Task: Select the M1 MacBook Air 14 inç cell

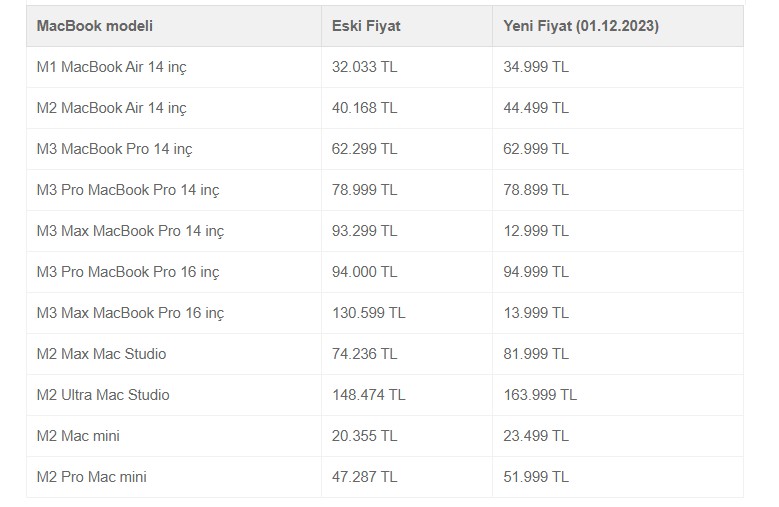Action: pos(174,67)
